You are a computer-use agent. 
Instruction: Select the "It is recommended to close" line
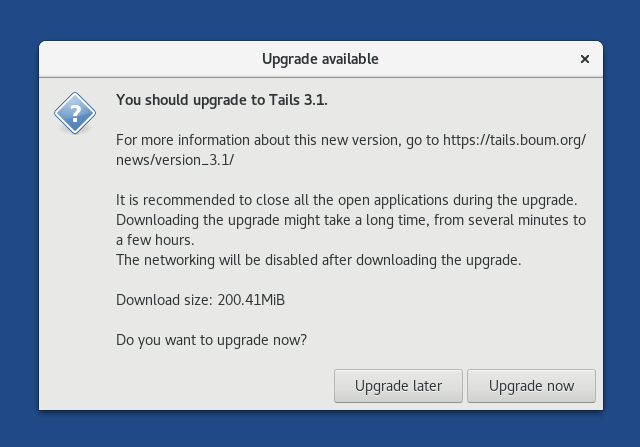tap(346, 199)
